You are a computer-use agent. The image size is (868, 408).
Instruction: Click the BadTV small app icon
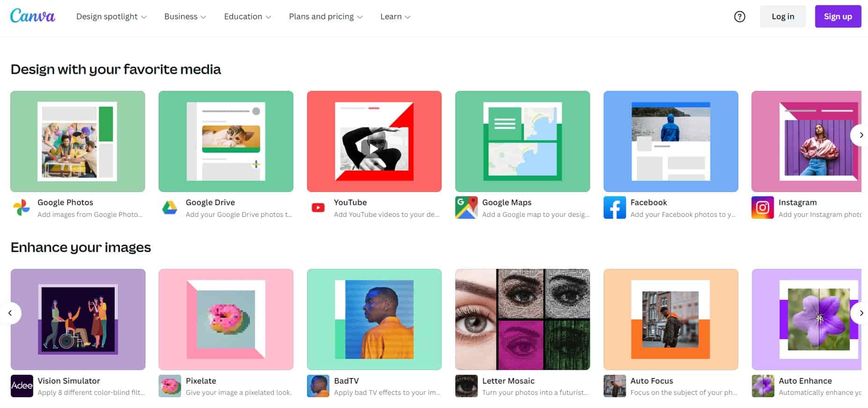(318, 386)
